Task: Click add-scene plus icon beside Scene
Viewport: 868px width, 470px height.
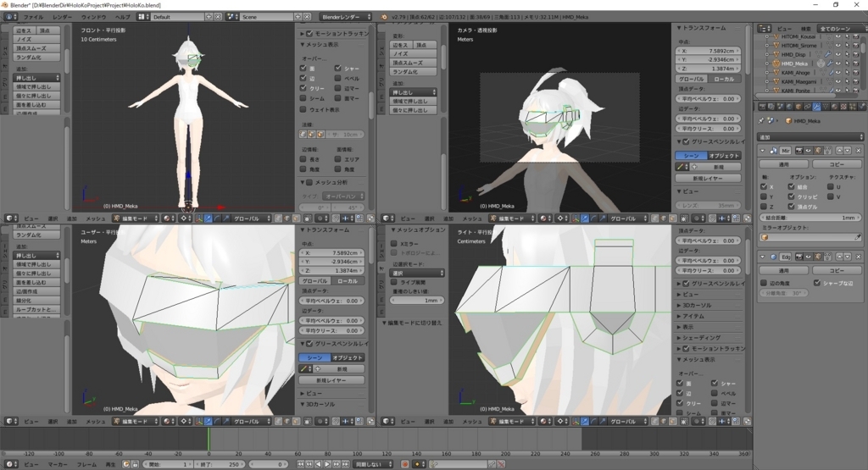Action: 298,17
